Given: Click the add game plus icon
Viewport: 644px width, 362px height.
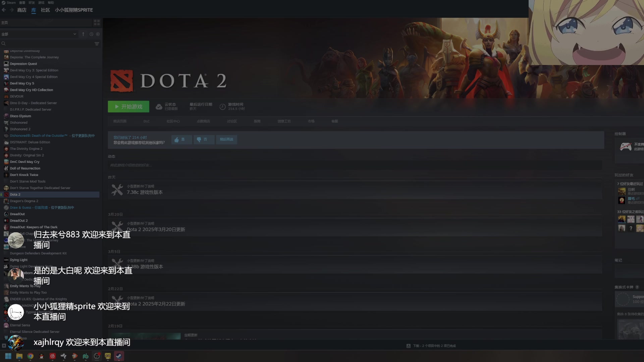Looking at the screenshot, I should 4,346.
